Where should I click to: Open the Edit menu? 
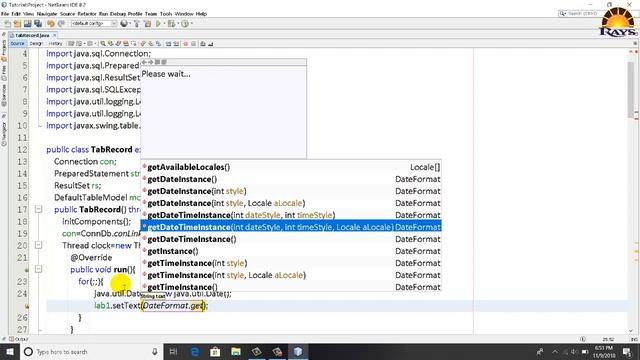pos(16,14)
